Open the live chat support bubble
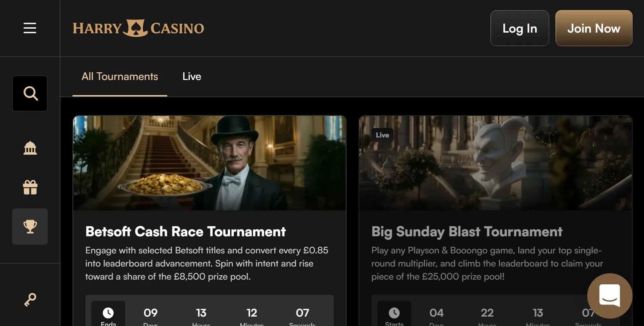Image resolution: width=644 pixels, height=326 pixels. (609, 296)
